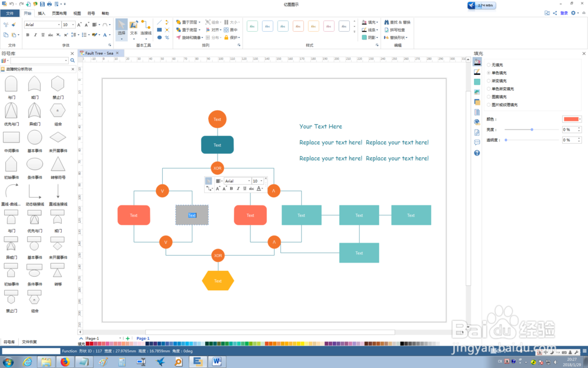Select 单色填充 radio option
The image size is (588, 368).
pyautogui.click(x=489, y=73)
